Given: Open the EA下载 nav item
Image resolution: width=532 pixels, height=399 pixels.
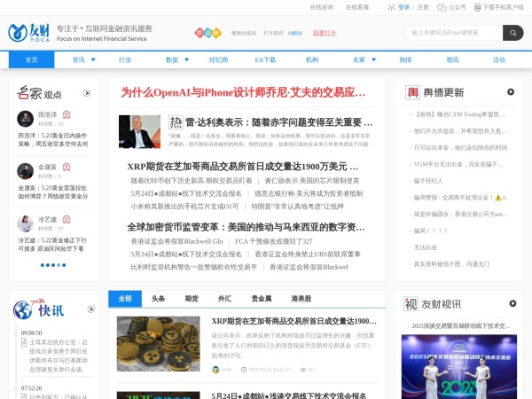Looking at the screenshot, I should click(265, 59).
